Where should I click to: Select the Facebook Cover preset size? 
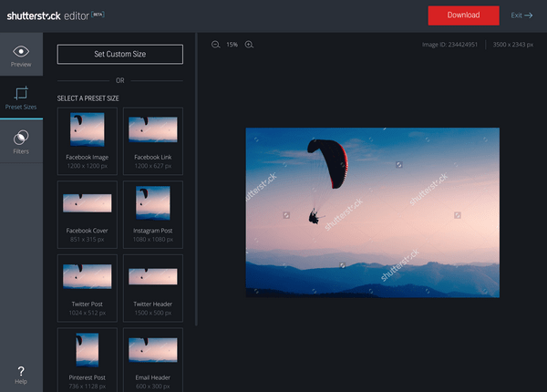coord(88,212)
